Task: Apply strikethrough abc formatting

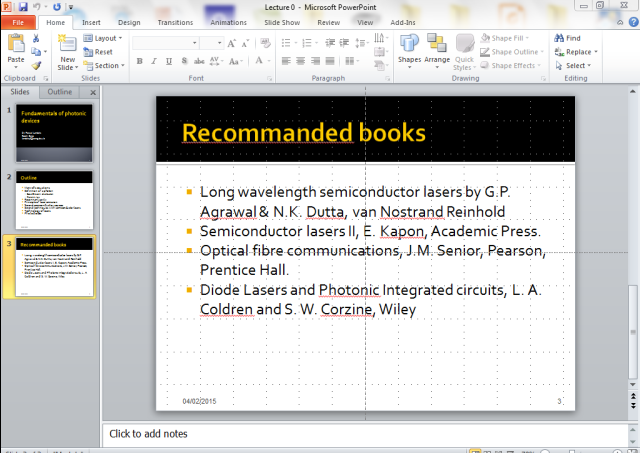Action: pyautogui.click(x=199, y=61)
